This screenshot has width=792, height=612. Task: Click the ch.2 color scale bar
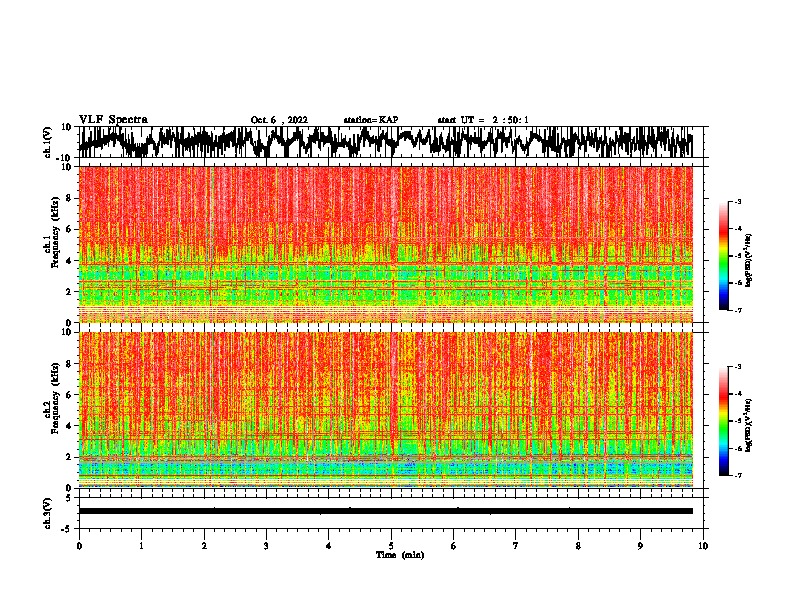(724, 421)
